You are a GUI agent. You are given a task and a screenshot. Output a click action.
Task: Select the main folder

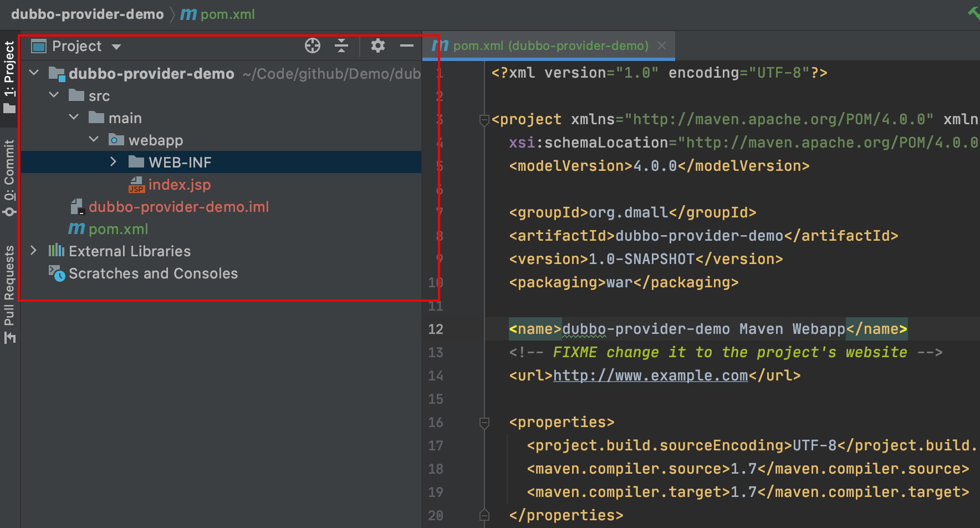coord(125,118)
